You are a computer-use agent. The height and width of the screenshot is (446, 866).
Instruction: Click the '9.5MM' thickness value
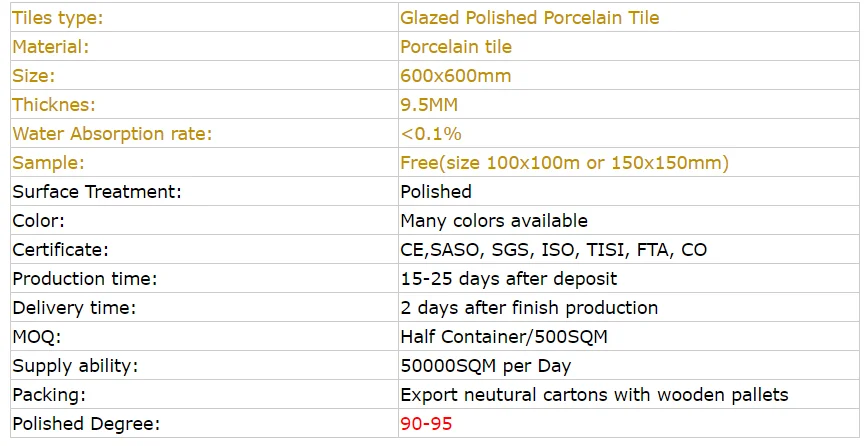pyautogui.click(x=430, y=105)
